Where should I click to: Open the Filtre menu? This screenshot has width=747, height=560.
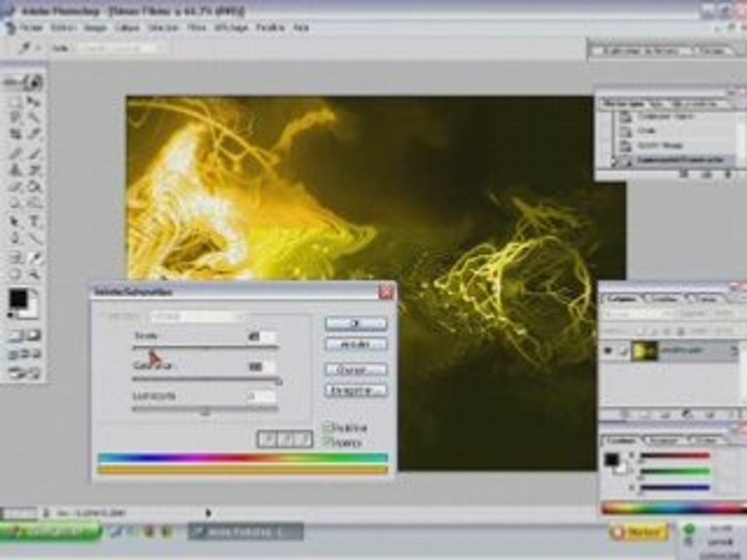(x=196, y=28)
